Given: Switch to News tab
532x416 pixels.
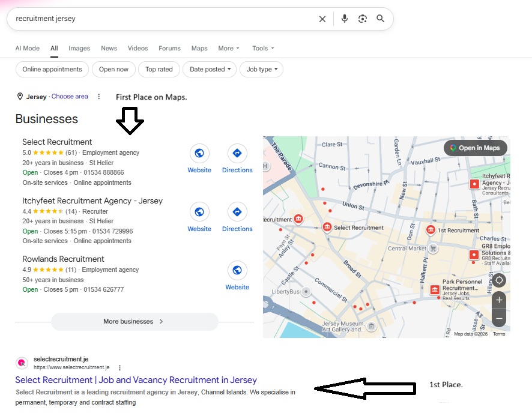Looking at the screenshot, I should [x=109, y=48].
